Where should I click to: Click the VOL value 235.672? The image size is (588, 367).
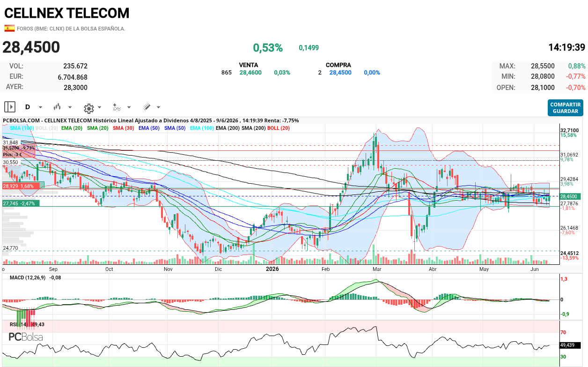tap(75, 66)
